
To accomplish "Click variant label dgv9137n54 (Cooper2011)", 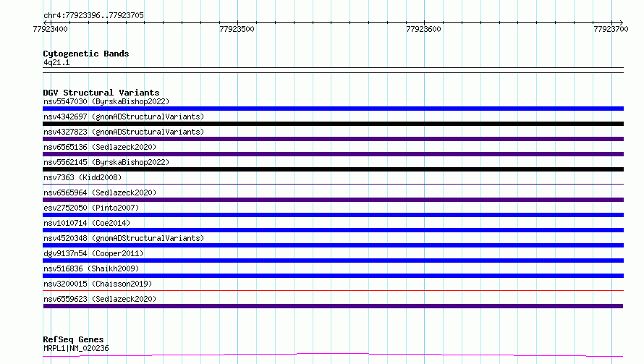I will [93, 253].
